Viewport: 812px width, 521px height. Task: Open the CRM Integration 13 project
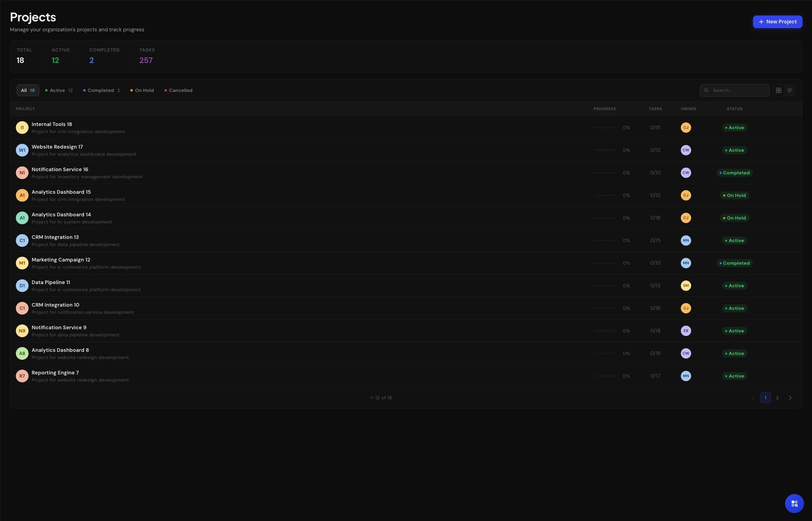click(55, 237)
